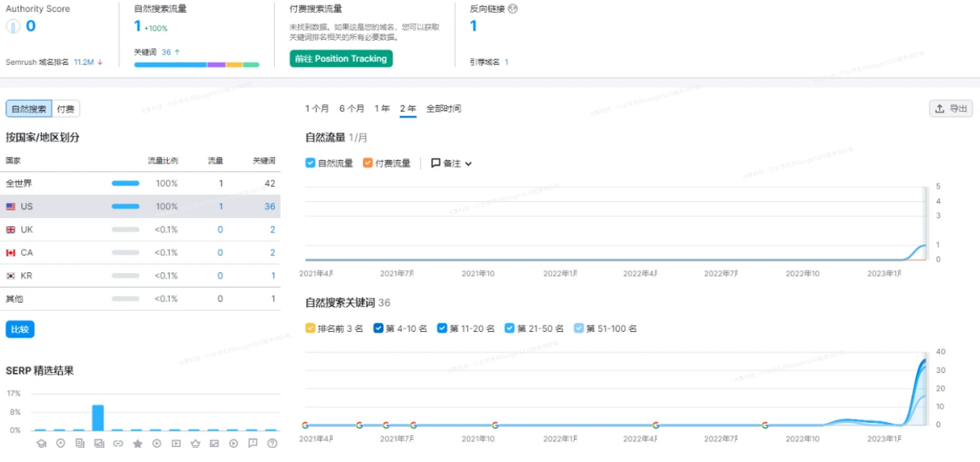This screenshot has height=462, width=980.
Task: Click the FAQ speech bubble icon
Action: [x=253, y=444]
